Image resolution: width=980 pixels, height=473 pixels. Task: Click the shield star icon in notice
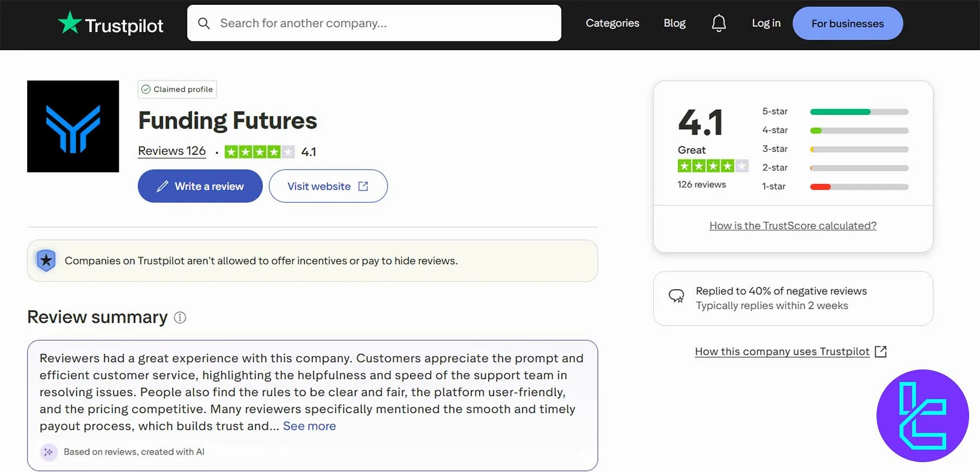(x=46, y=260)
